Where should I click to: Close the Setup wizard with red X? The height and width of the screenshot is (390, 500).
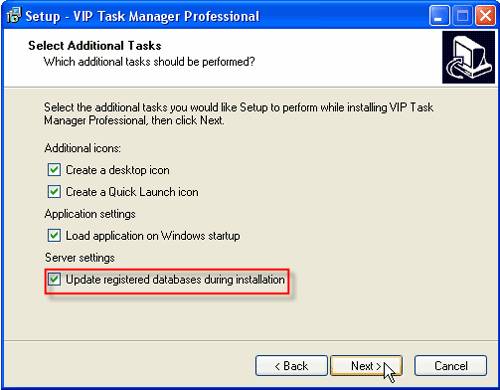coord(485,16)
